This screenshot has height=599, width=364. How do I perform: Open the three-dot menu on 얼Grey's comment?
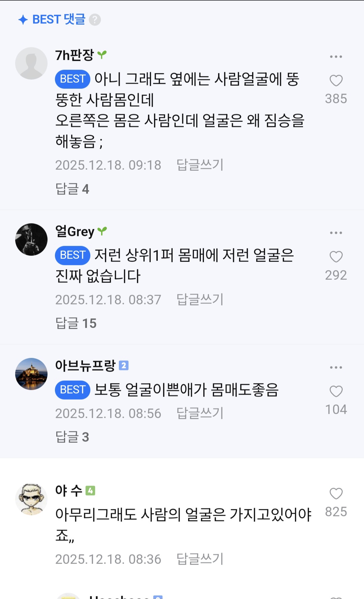click(x=336, y=233)
